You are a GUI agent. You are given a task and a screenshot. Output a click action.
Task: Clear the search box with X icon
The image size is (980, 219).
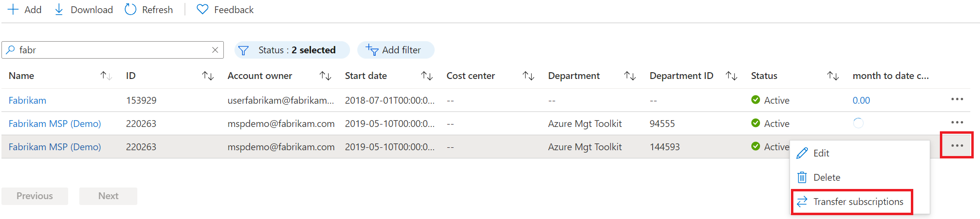coord(215,50)
